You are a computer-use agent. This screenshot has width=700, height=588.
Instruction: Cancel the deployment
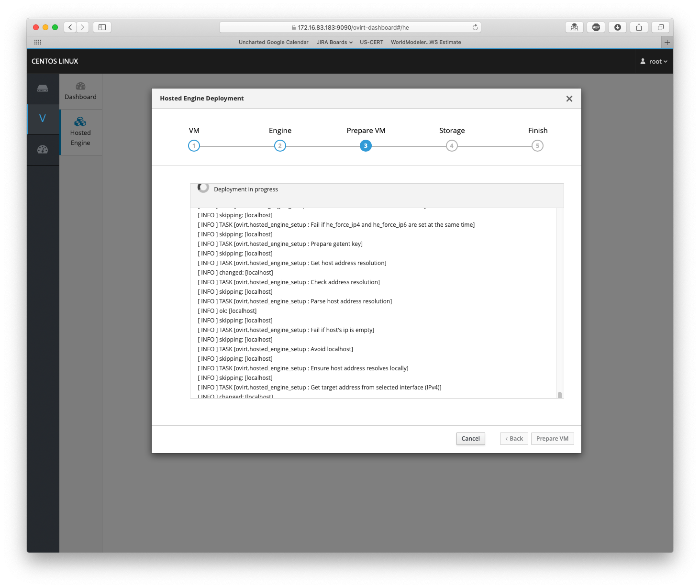(x=470, y=439)
